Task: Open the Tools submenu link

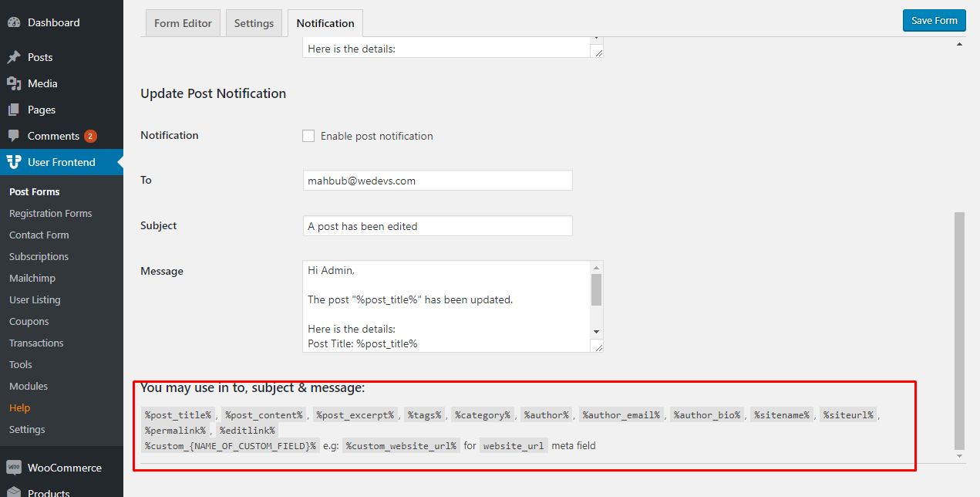Action: [21, 364]
